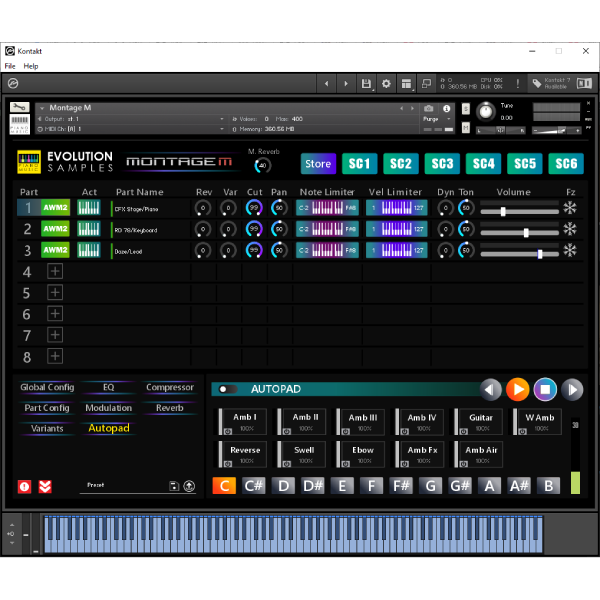Viewport: 600px width, 600px height.
Task: Toggle freeze snowflake for part 1
Action: point(570,208)
